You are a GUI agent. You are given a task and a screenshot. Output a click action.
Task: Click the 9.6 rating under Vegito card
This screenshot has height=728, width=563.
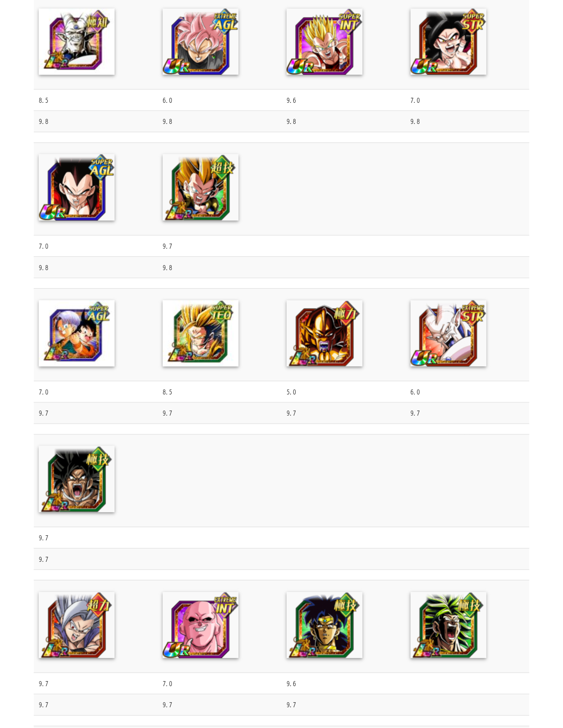click(291, 100)
